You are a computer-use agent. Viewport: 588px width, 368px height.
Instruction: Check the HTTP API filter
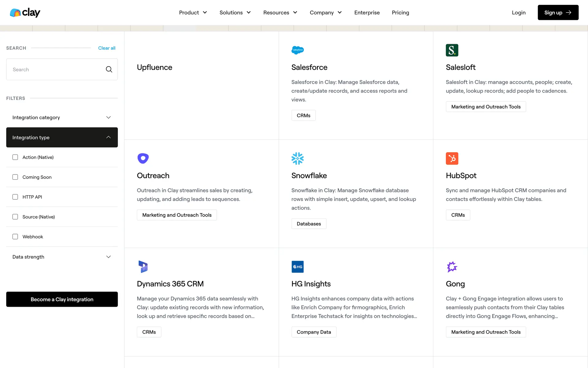(x=15, y=197)
